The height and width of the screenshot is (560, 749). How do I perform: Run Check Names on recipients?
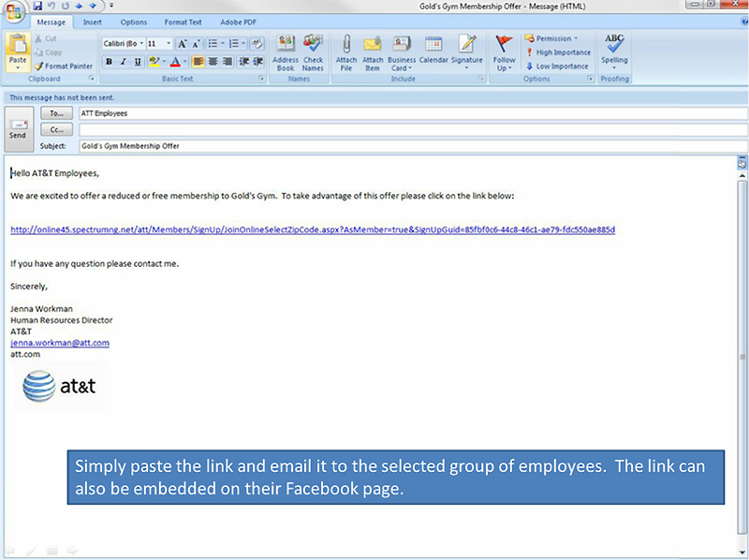[x=313, y=53]
